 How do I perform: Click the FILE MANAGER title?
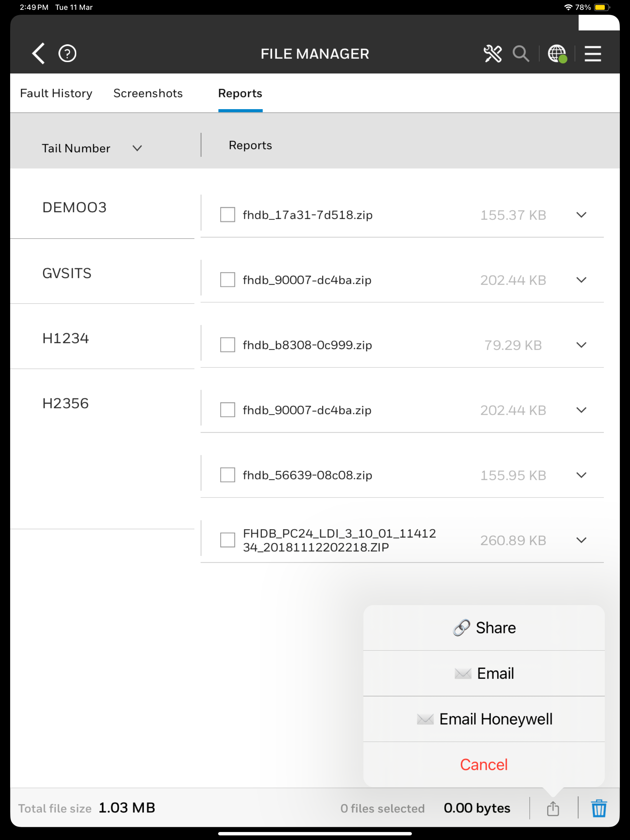coord(315,54)
